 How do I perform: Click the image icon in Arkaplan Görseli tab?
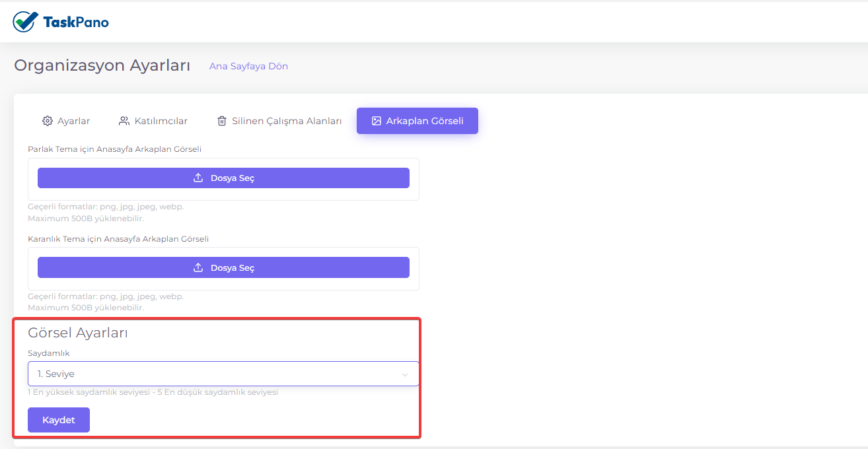tap(377, 121)
